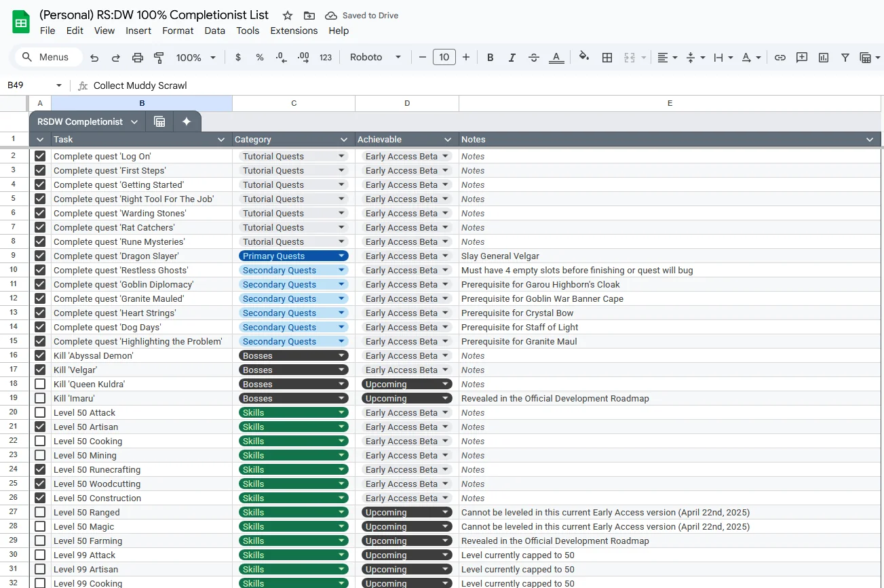Open the borders tool
884x588 pixels.
(607, 58)
